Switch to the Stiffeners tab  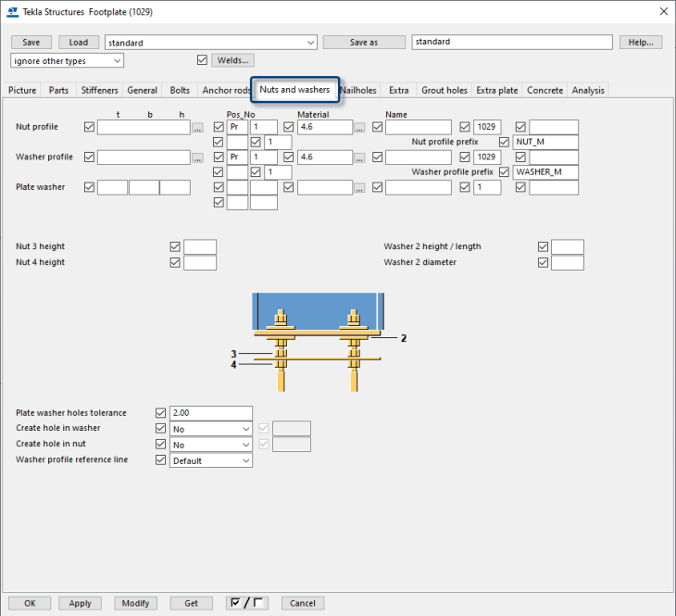(99, 90)
